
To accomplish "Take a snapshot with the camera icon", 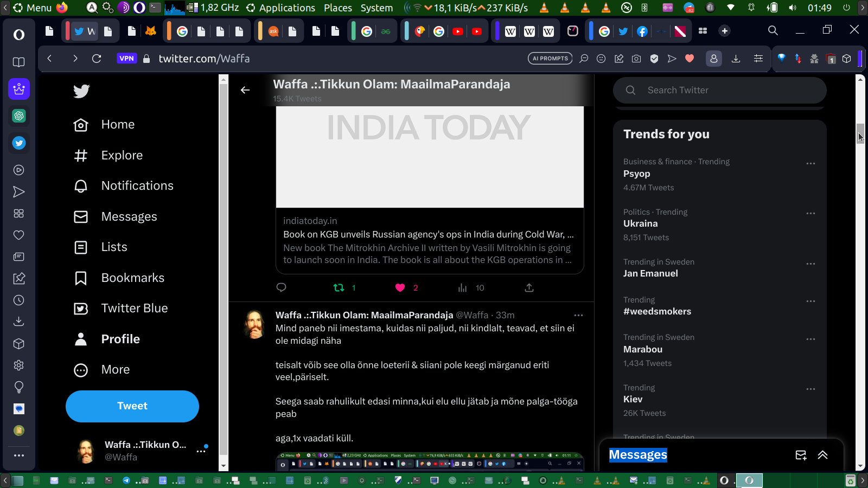I will (636, 59).
